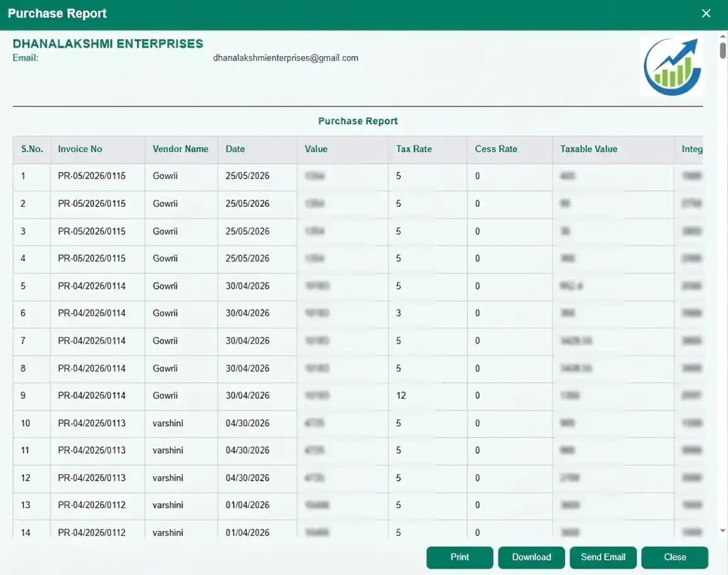The width and height of the screenshot is (728, 575).
Task: Click the Print button
Action: (x=460, y=557)
